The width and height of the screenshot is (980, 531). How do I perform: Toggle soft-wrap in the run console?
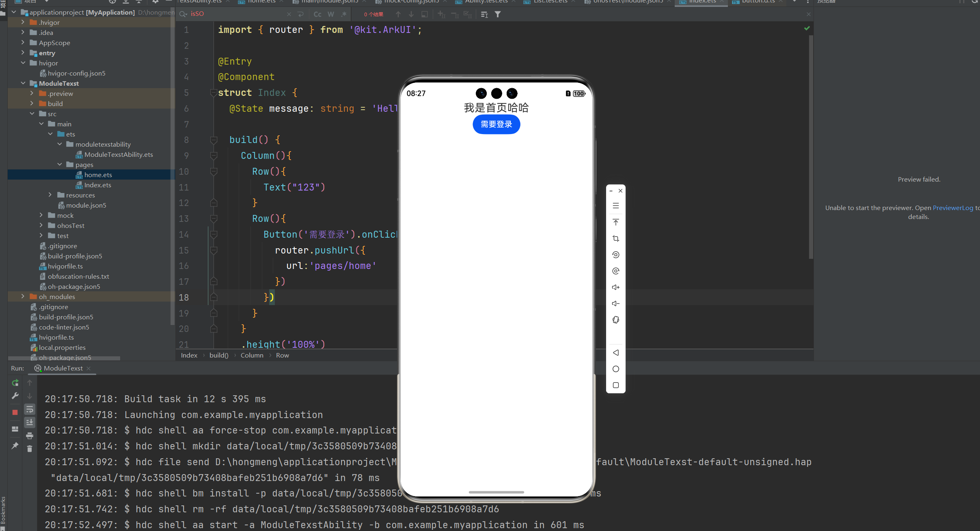[x=30, y=409]
